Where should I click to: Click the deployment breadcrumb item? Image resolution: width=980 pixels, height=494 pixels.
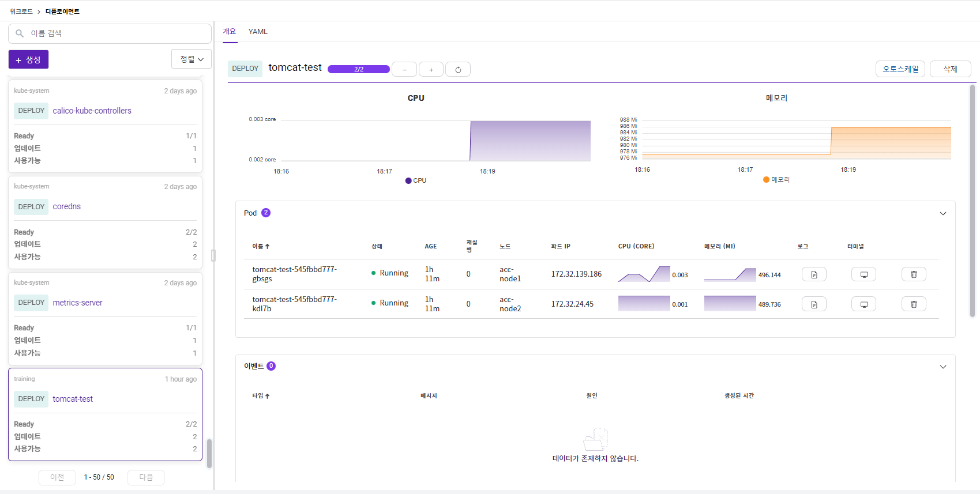pyautogui.click(x=62, y=12)
